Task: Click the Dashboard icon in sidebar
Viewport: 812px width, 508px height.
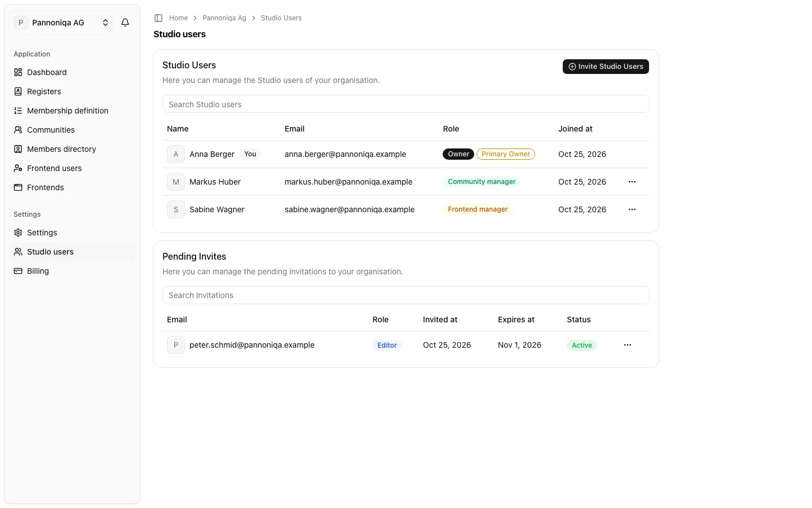Action: 18,72
